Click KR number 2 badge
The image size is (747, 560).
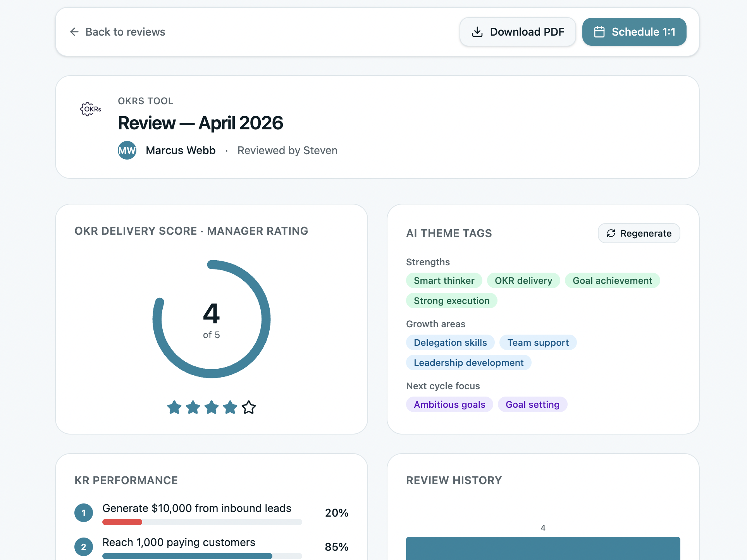tap(84, 547)
